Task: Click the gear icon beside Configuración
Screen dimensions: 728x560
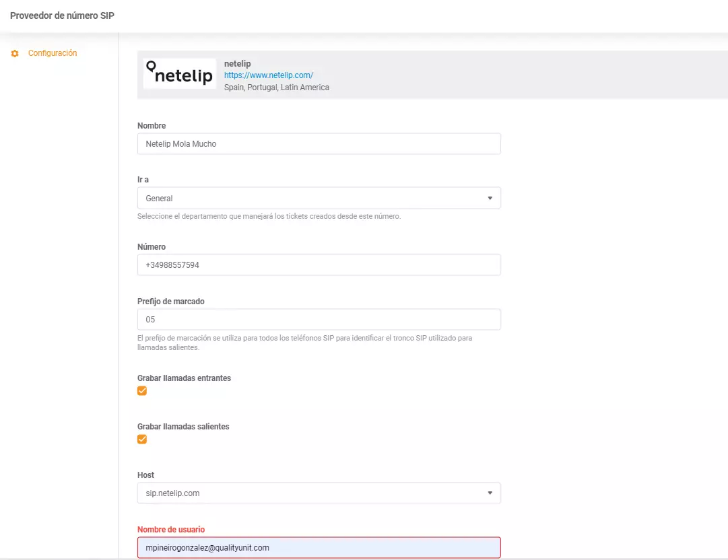Action: point(15,53)
